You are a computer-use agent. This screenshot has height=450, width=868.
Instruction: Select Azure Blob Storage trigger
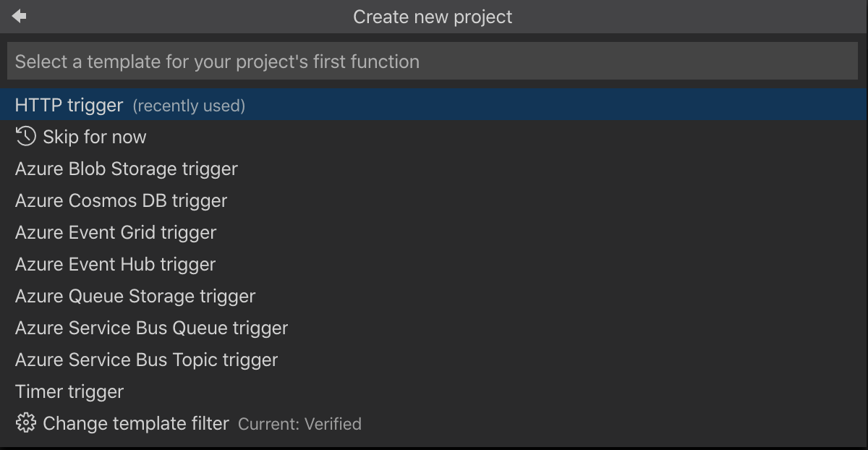click(126, 169)
